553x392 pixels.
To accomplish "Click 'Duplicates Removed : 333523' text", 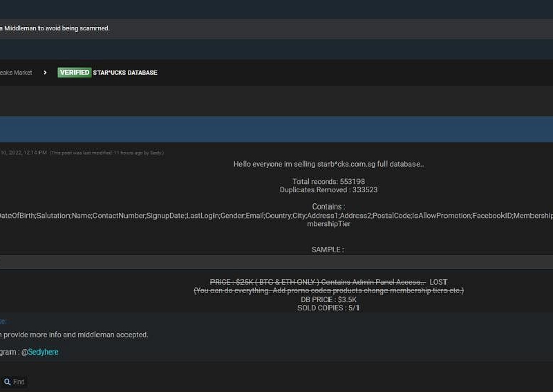I will tap(329, 190).
